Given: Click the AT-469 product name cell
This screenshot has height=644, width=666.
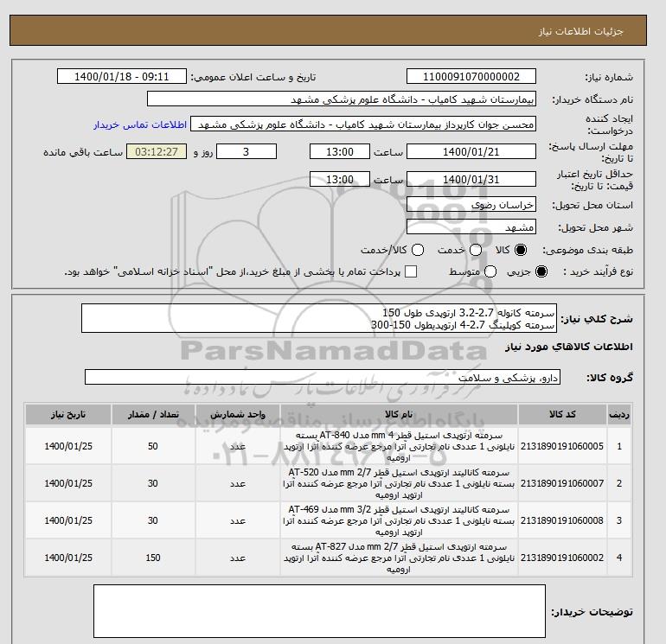Looking at the screenshot, I should 399,520.
